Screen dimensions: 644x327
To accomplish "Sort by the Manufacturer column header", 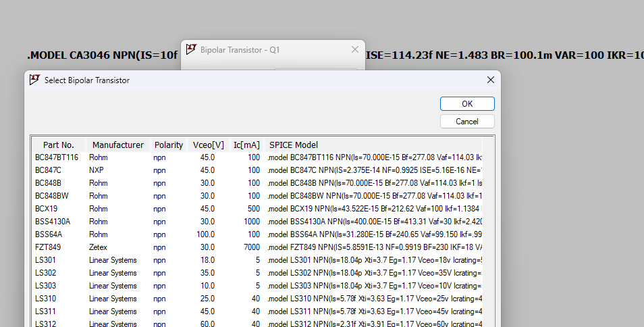I will (118, 145).
